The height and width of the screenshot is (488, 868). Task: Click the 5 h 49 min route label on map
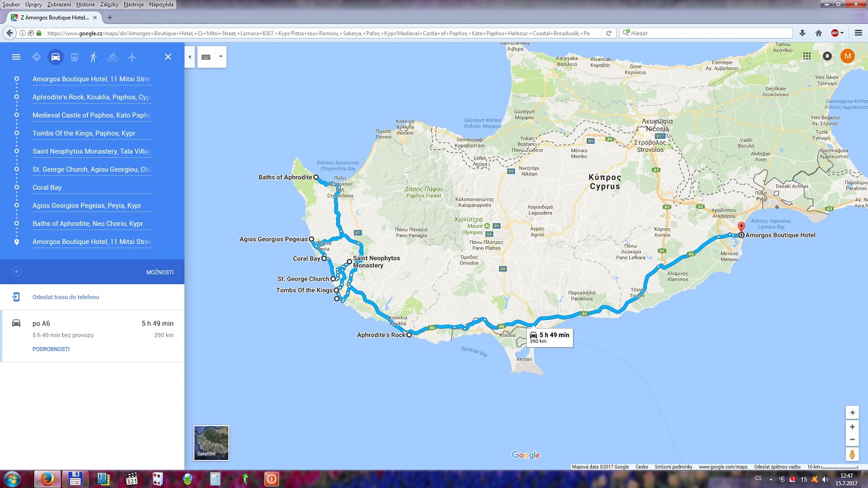550,337
